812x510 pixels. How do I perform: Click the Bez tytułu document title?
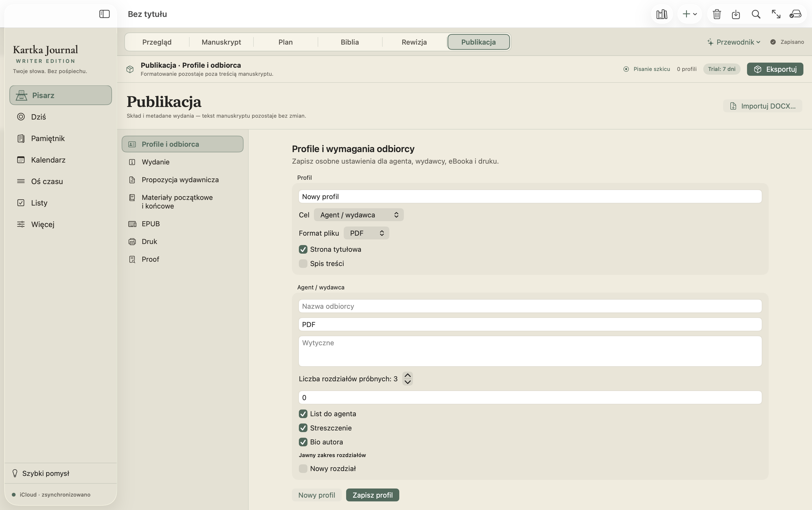tap(147, 14)
